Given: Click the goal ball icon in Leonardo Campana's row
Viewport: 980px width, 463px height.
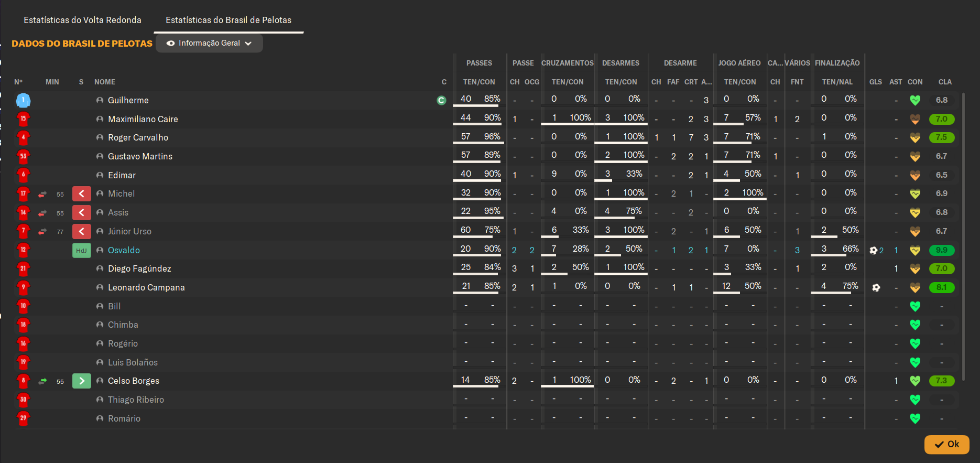Looking at the screenshot, I should tap(876, 287).
